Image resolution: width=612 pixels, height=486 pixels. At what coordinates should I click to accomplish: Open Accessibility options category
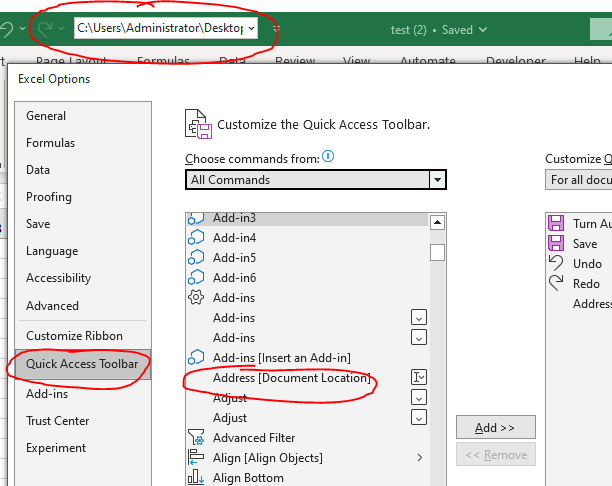[58, 278]
